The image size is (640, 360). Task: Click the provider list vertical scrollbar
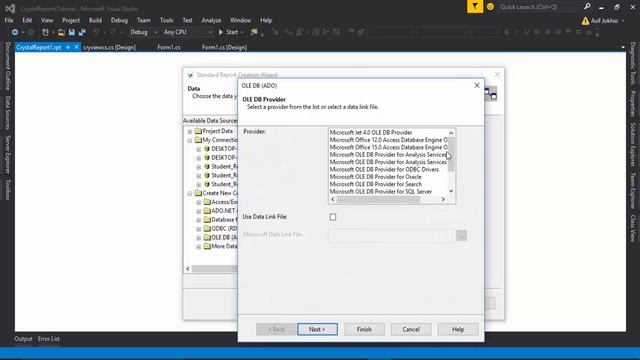click(451, 154)
